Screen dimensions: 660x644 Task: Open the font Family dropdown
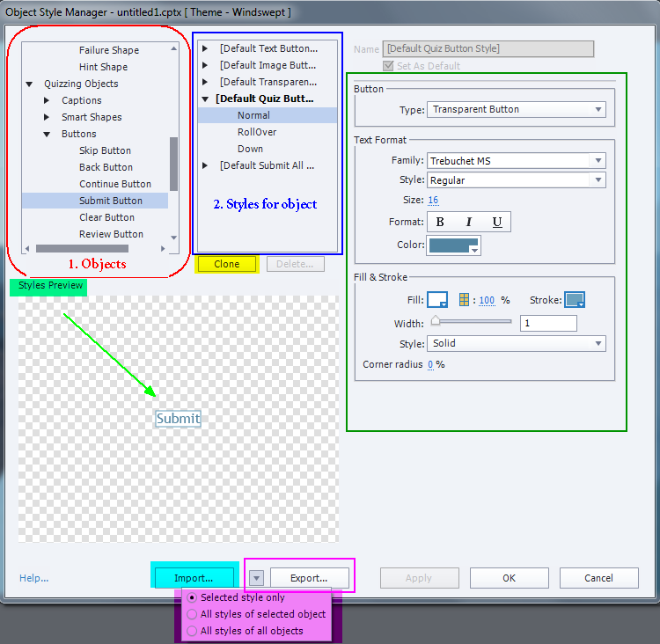click(x=517, y=161)
